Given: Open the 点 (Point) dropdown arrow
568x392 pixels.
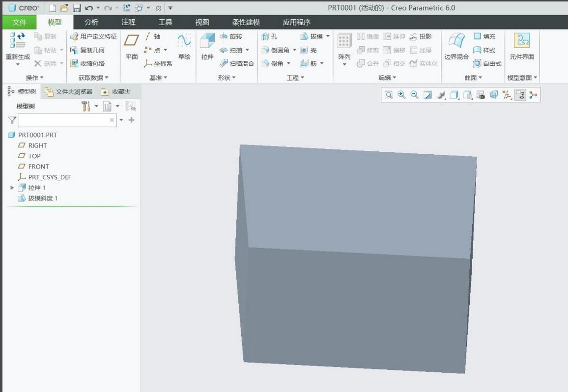Looking at the screenshot, I should pyautogui.click(x=166, y=51).
